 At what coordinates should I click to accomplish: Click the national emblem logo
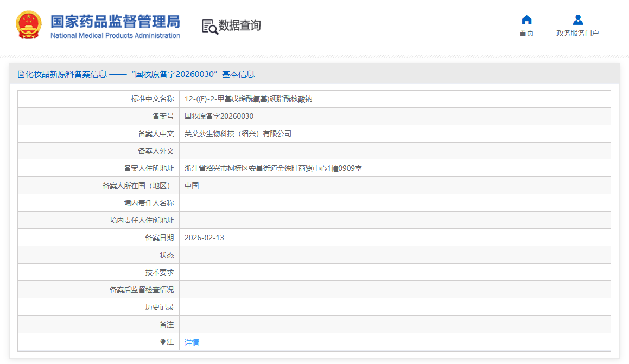pos(28,25)
